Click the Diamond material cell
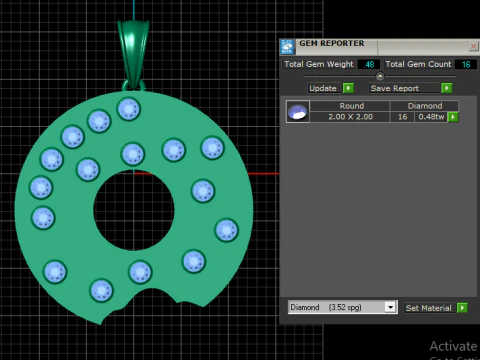This screenshot has width=480, height=360. pos(424,106)
